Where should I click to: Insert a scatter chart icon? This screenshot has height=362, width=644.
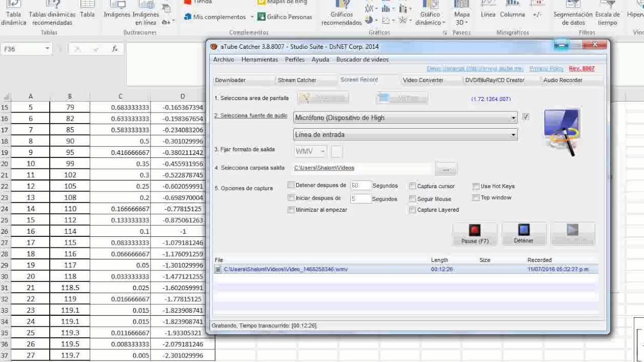(386, 21)
